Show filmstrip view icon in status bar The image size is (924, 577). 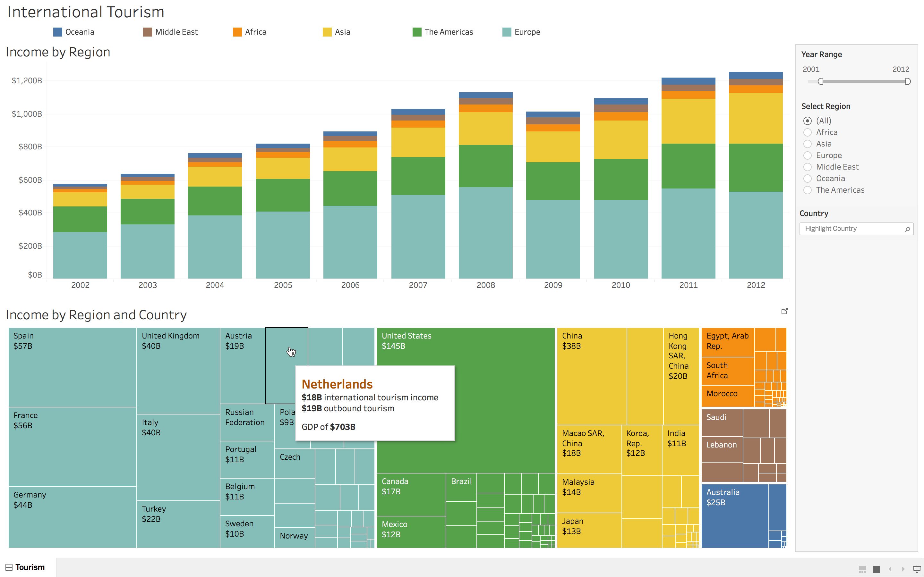pos(862,569)
